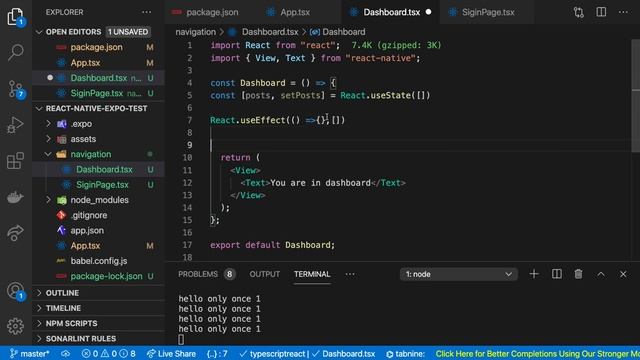Screen dimensions: 640x360
Task: Open the Accounts menu icon
Action: coord(16,291)
